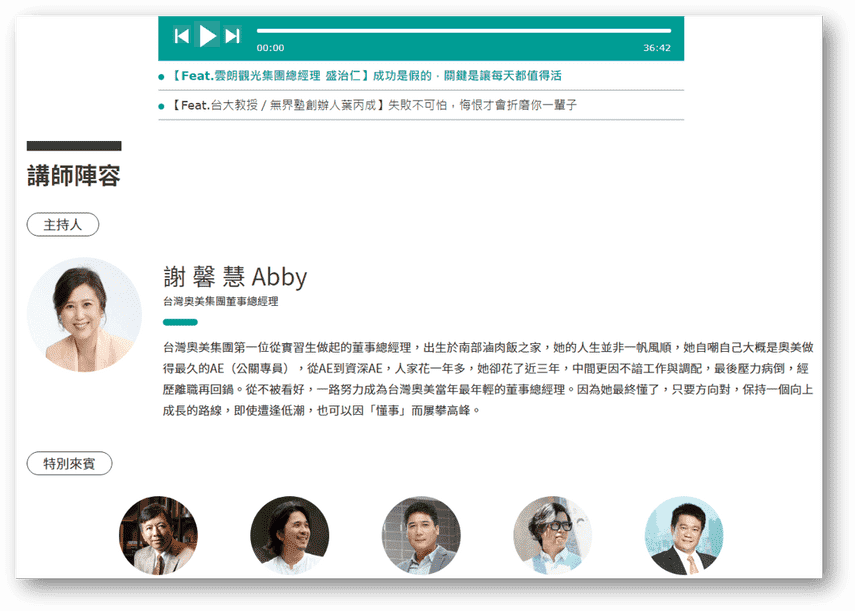Select 謝馨慧 Abby's circular profile photo

[84, 314]
